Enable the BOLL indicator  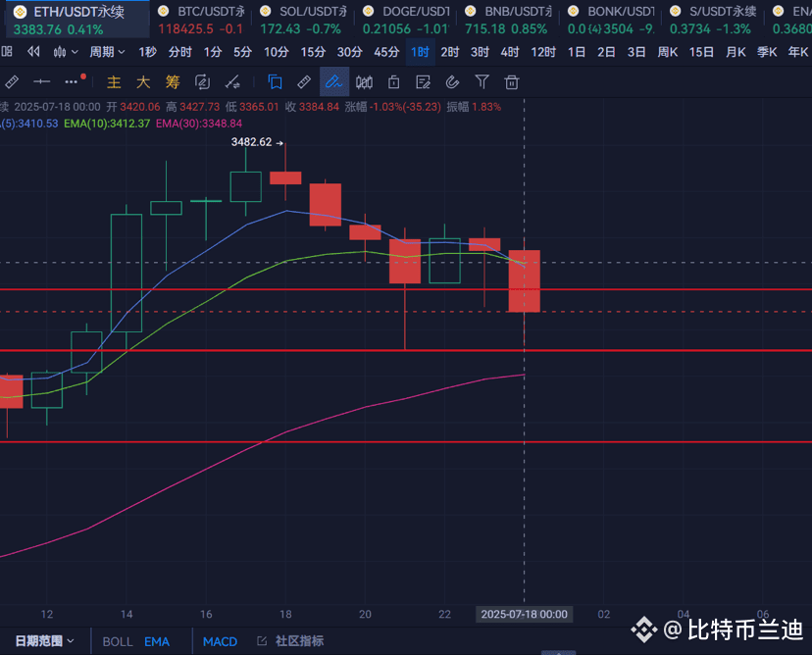tap(118, 641)
